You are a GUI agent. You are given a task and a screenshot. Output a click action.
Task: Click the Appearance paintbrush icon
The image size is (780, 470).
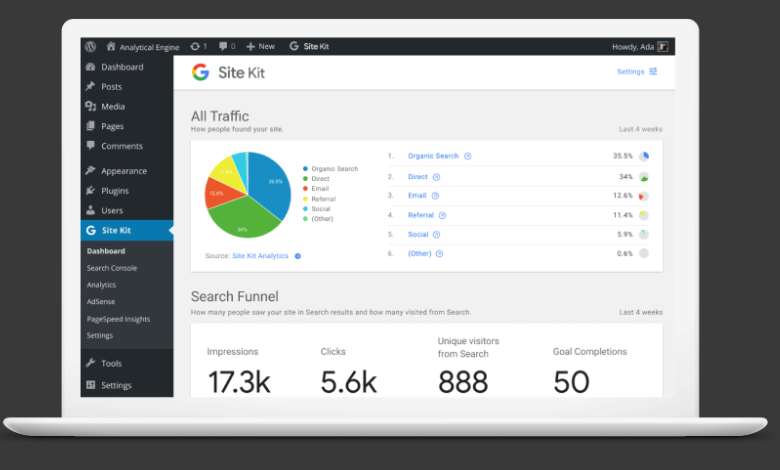[91, 171]
